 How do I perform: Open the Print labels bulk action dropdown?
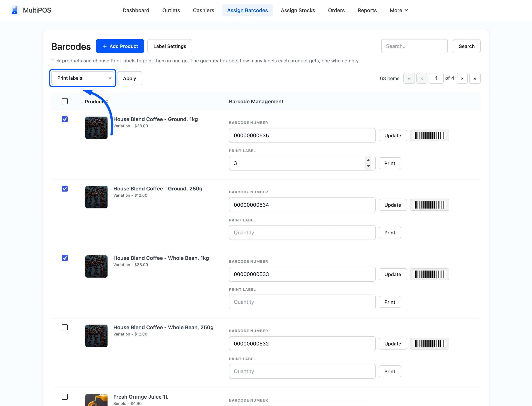click(x=83, y=78)
